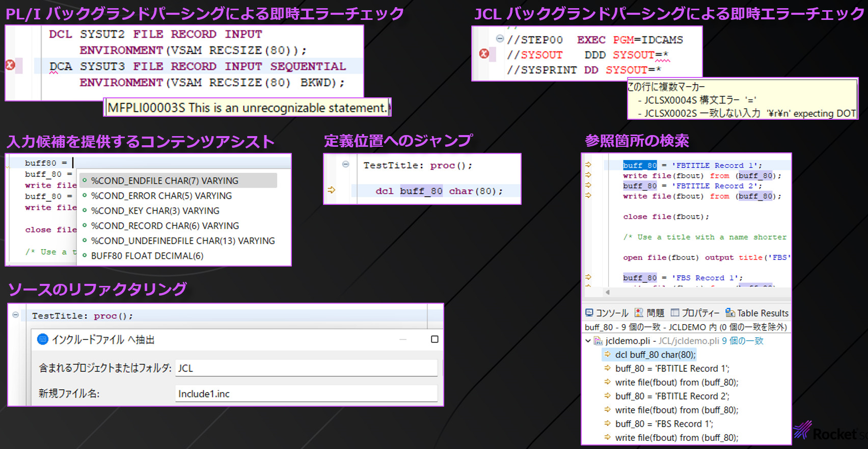
Task: Click the Eclipse icon in the include file extraction dialog
Action: pyautogui.click(x=43, y=339)
